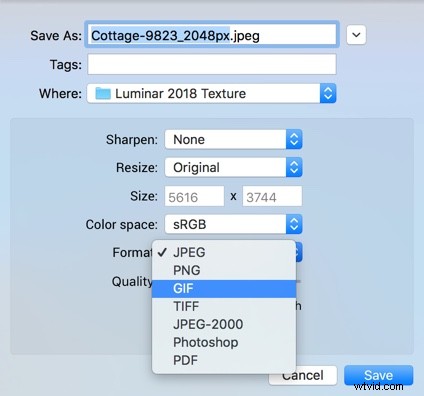This screenshot has height=396, width=424.
Task: Click the Save button
Action: (378, 375)
